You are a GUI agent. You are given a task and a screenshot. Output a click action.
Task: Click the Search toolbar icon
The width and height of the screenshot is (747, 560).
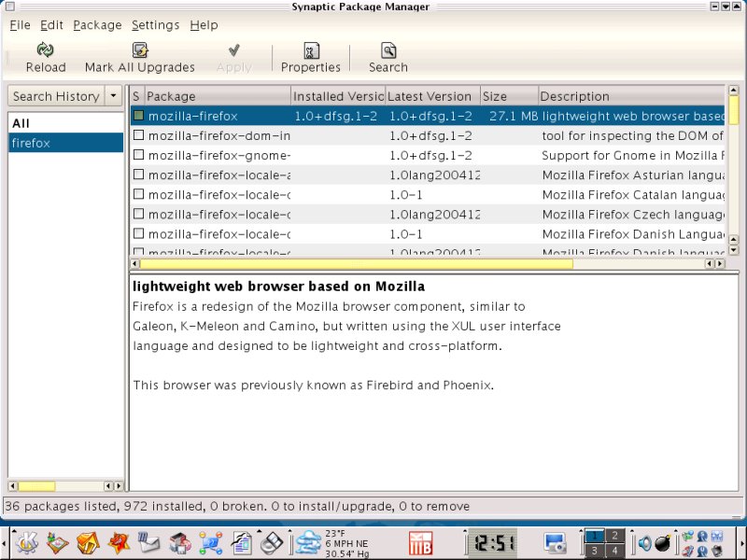pyautogui.click(x=388, y=50)
